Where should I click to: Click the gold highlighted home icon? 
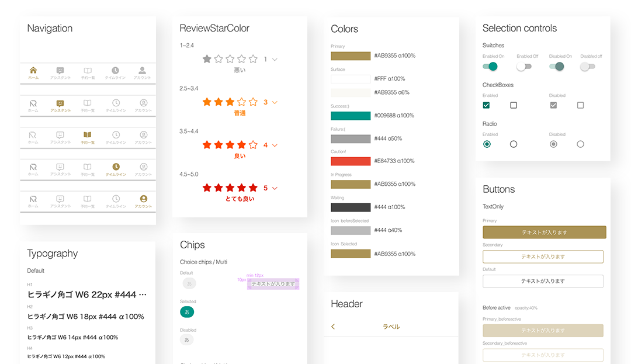[x=33, y=71]
